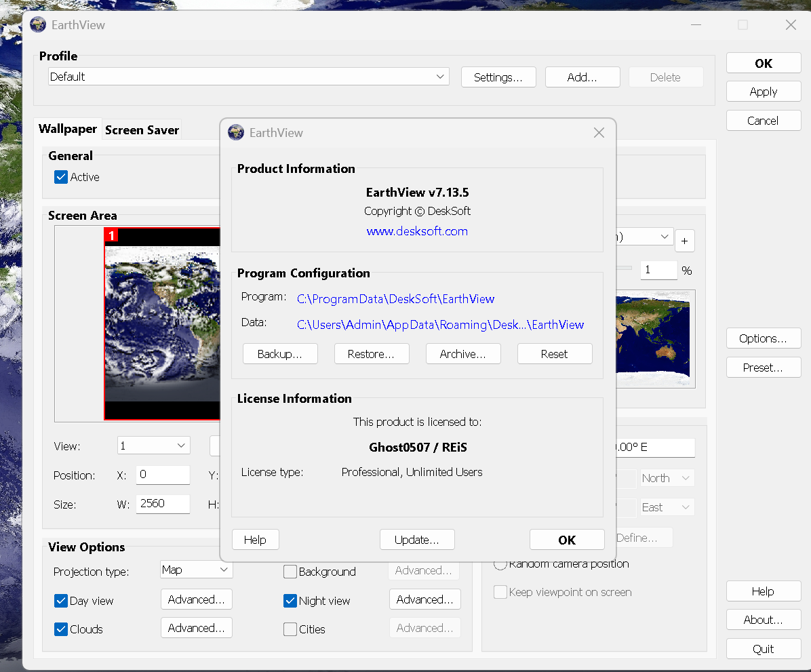811x672 pixels.
Task: Click Reset in Program Configuration
Action: (555, 354)
